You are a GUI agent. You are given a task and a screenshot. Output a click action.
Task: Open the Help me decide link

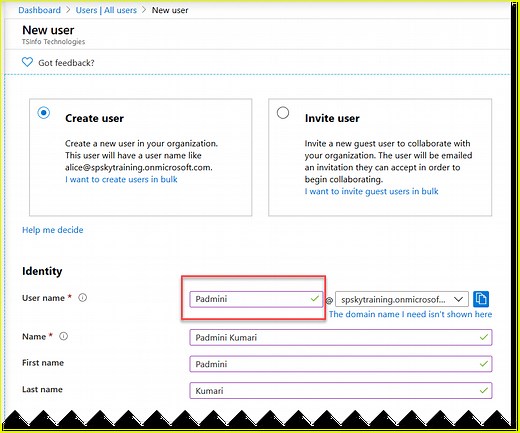(53, 230)
